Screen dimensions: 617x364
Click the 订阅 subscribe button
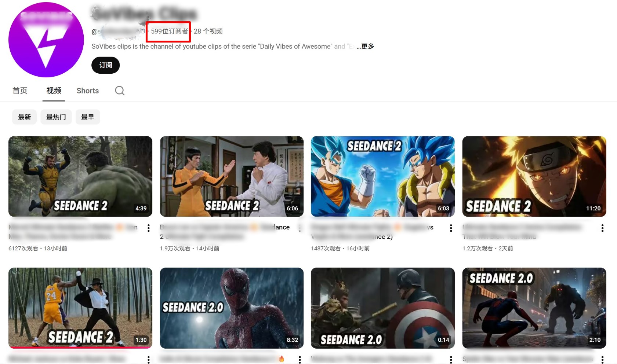105,65
